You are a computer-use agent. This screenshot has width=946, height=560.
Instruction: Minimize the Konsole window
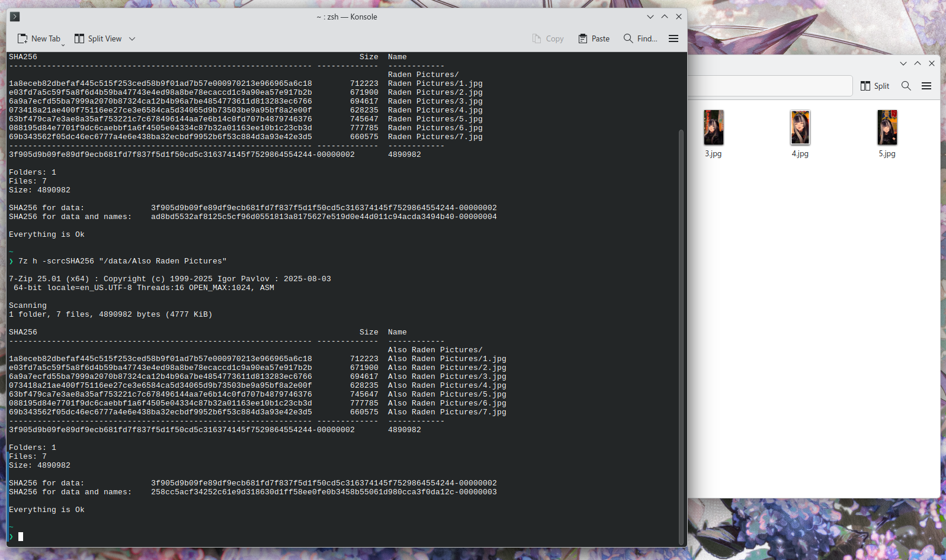coord(650,17)
